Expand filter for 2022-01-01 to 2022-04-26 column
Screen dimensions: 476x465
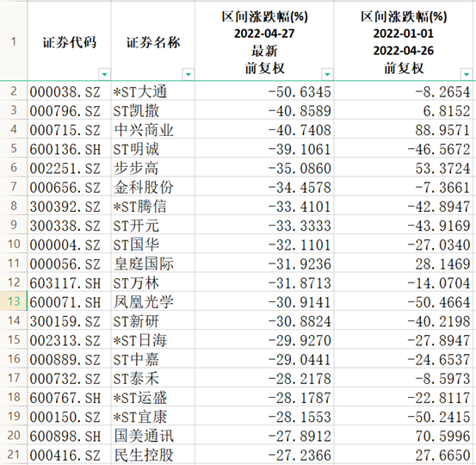pyautogui.click(x=467, y=74)
